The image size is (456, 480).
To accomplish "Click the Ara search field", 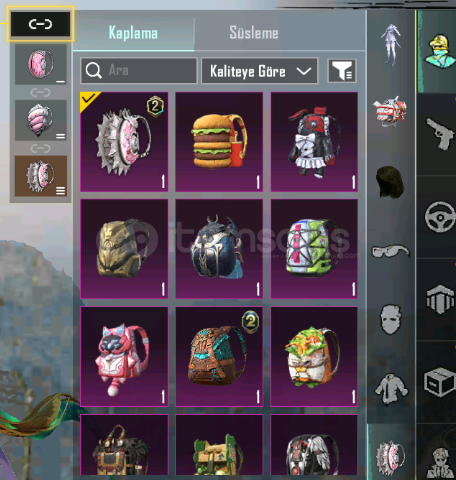I will coord(139,71).
